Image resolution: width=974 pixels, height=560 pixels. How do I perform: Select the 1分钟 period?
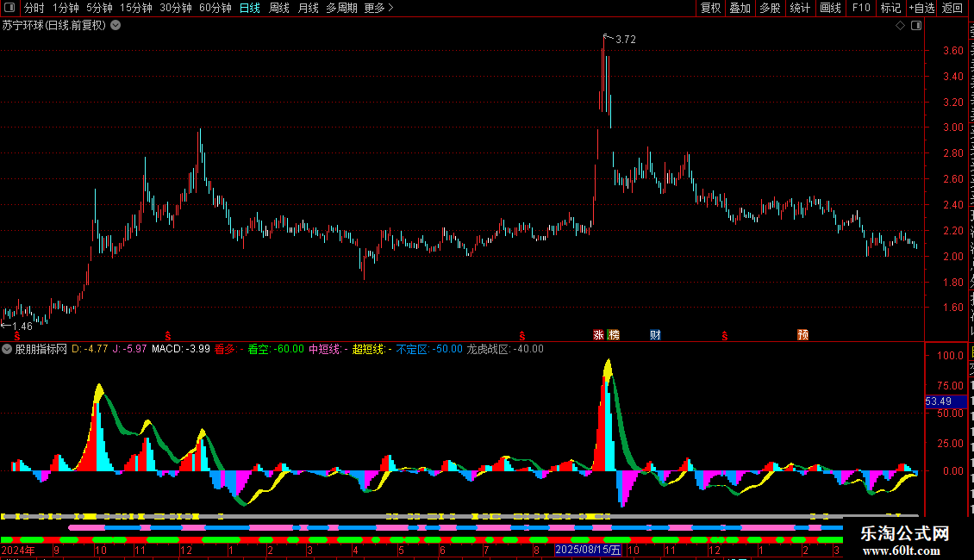(66, 8)
